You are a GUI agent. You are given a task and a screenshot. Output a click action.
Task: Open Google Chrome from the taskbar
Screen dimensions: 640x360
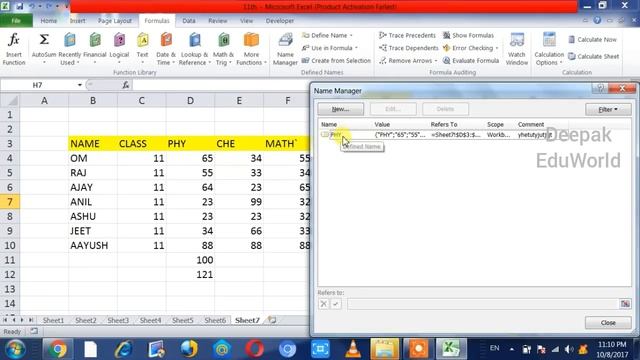click(57, 349)
